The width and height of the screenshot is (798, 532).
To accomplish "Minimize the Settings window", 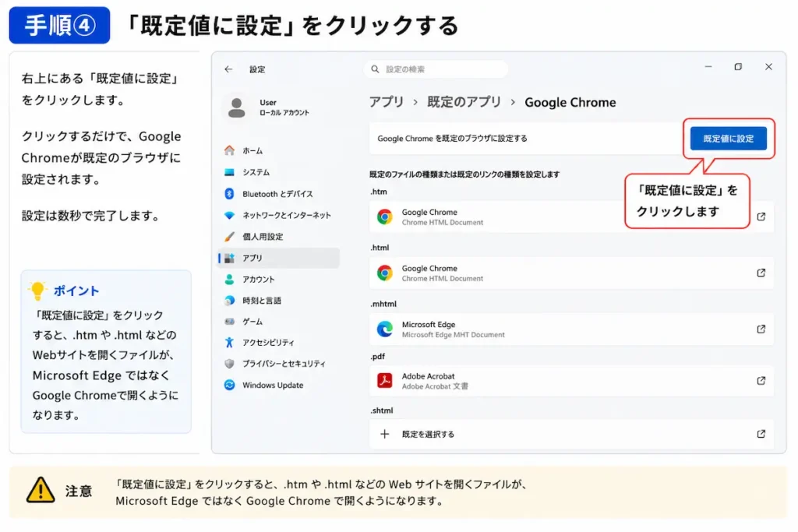I will pyautogui.click(x=708, y=67).
